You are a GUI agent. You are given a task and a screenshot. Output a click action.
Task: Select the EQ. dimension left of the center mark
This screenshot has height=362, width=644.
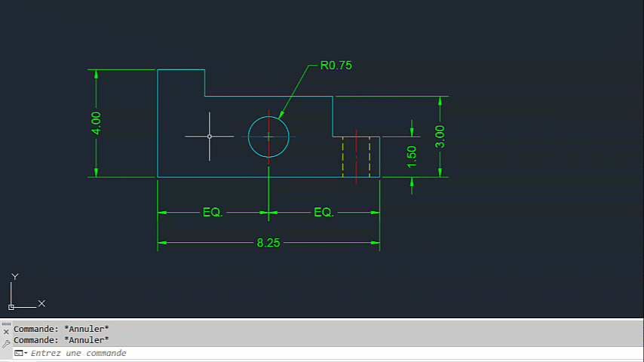coord(213,213)
